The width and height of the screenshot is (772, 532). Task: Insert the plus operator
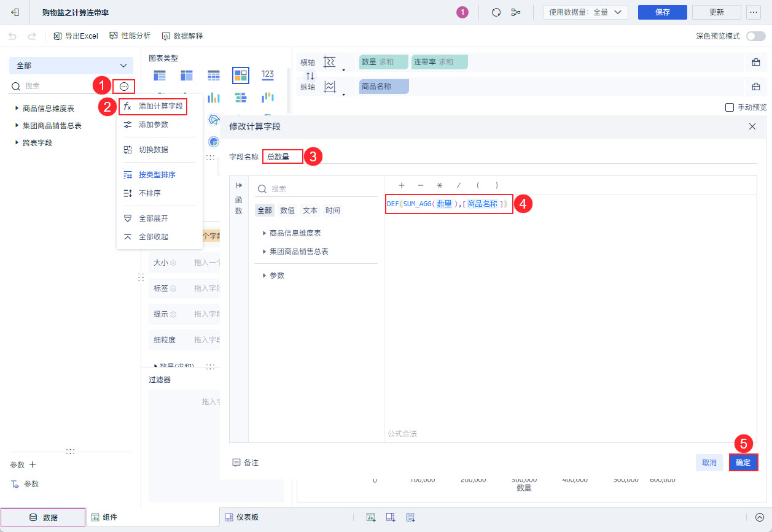pos(402,185)
